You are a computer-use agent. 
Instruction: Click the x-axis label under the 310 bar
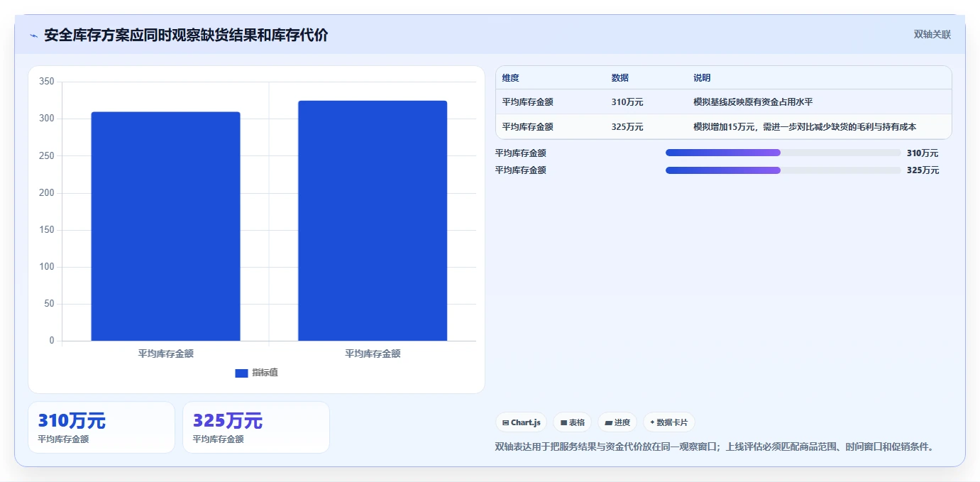(165, 353)
